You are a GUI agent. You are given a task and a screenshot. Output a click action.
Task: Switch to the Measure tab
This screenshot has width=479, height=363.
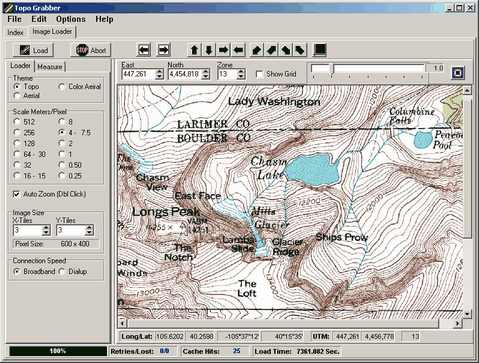click(50, 67)
